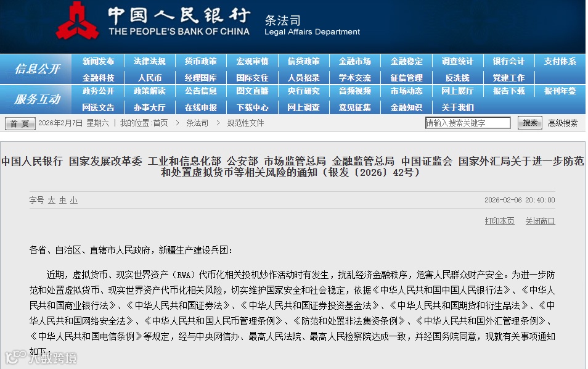Select 宏观审慎 in navigation
The height and width of the screenshot is (369, 588).
click(252, 61)
